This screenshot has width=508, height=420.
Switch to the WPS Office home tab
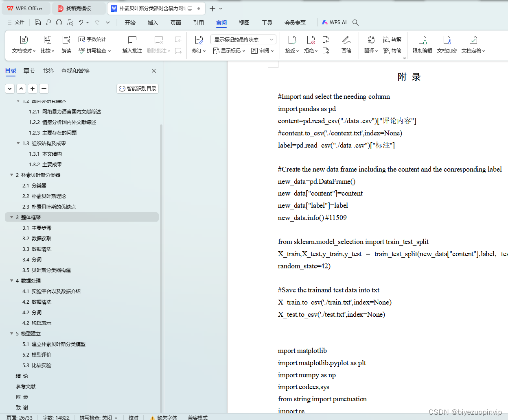tap(26, 9)
